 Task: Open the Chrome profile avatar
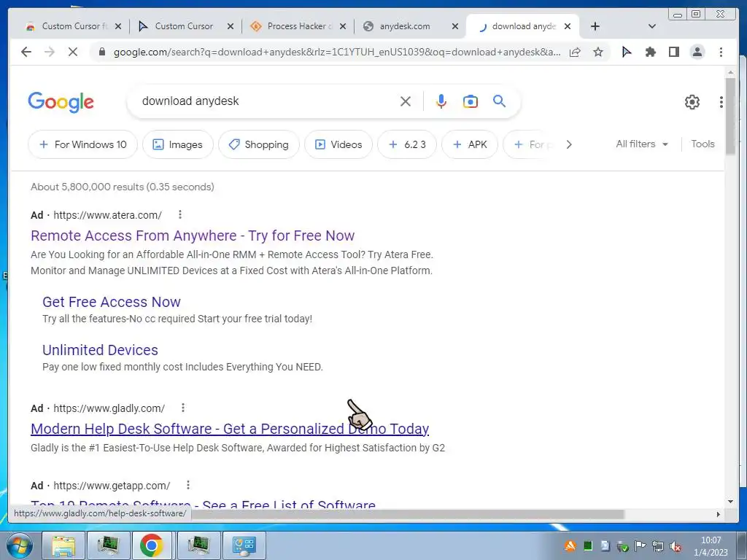pos(697,52)
